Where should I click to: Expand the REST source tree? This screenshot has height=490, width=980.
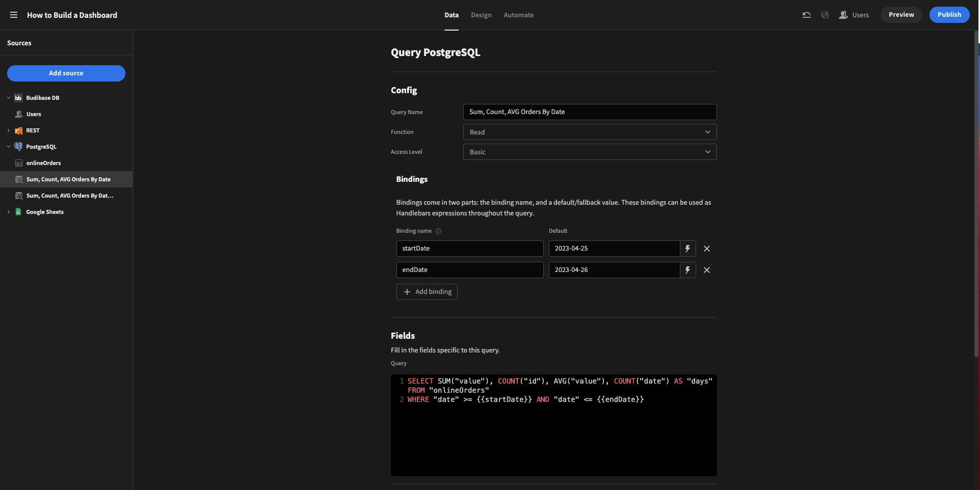pyautogui.click(x=9, y=130)
